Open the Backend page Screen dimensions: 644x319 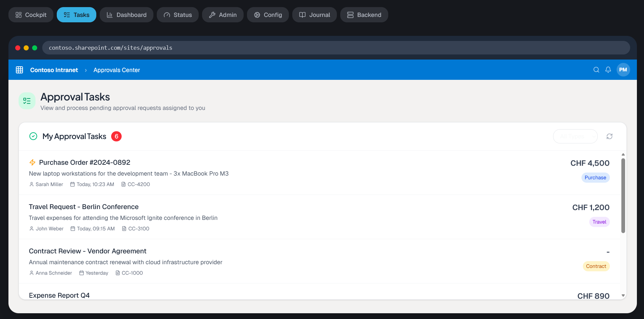(364, 15)
